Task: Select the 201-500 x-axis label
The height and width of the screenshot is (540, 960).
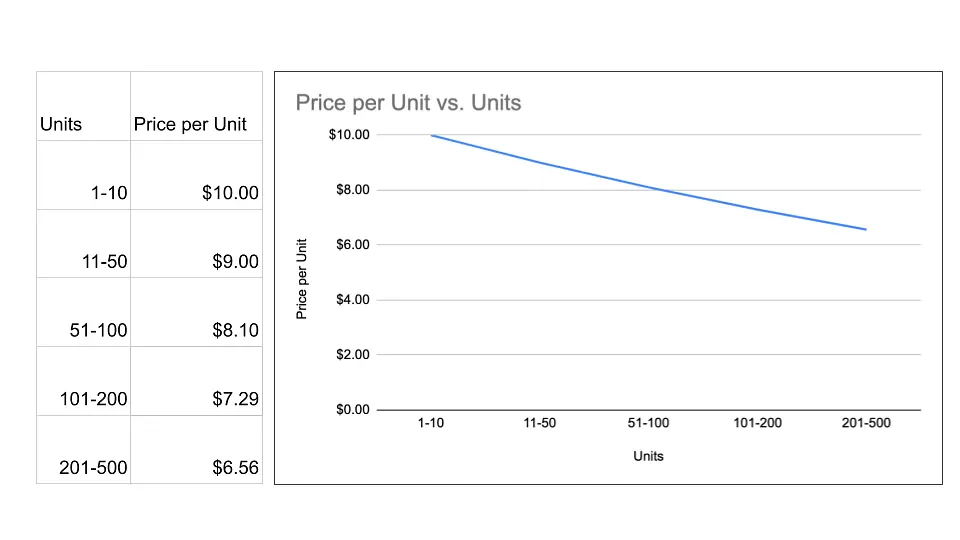Action: point(866,422)
